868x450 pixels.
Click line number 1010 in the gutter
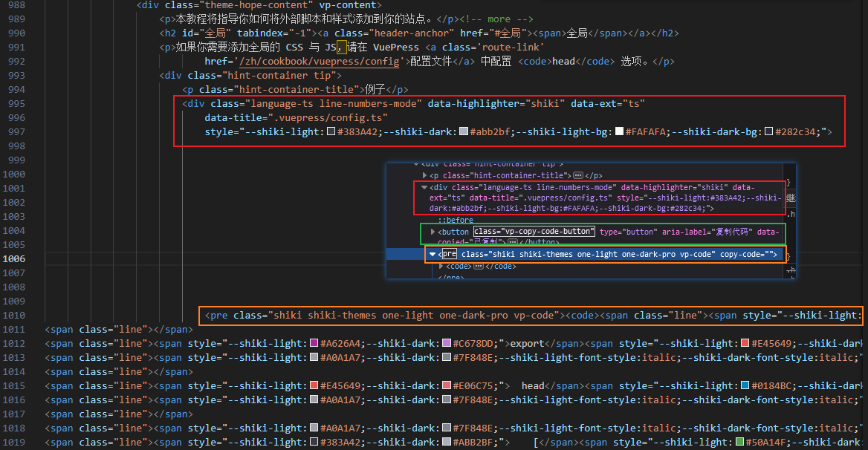click(x=14, y=315)
